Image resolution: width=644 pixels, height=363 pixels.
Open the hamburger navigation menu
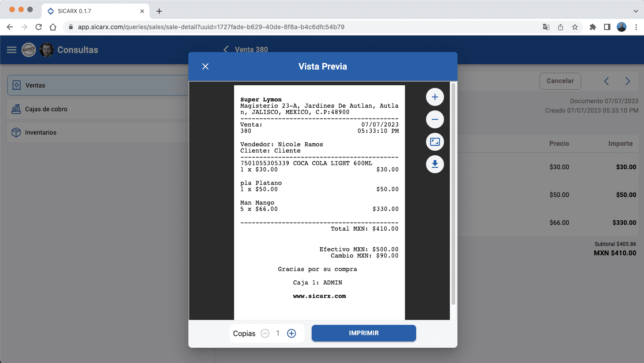(12, 50)
